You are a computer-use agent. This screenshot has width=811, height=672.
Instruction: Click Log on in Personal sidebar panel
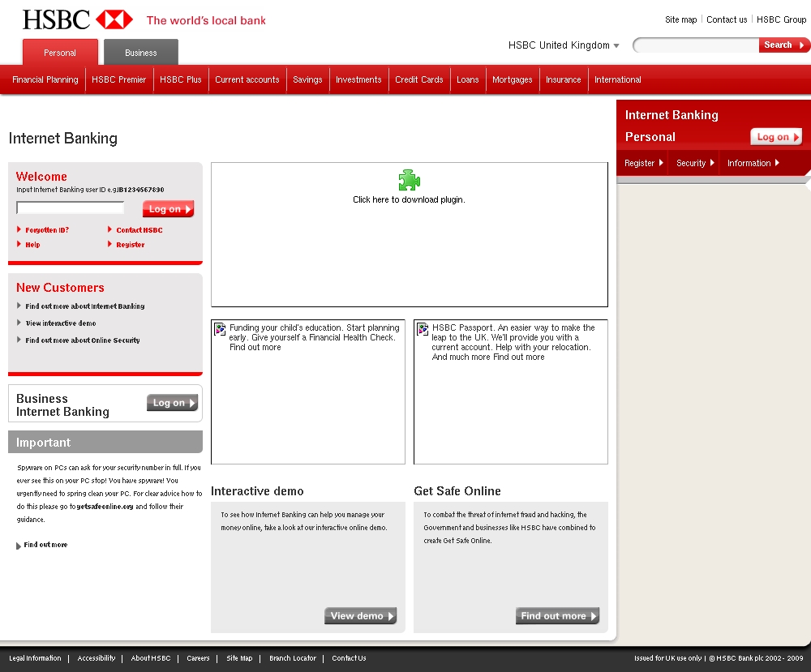tap(776, 137)
